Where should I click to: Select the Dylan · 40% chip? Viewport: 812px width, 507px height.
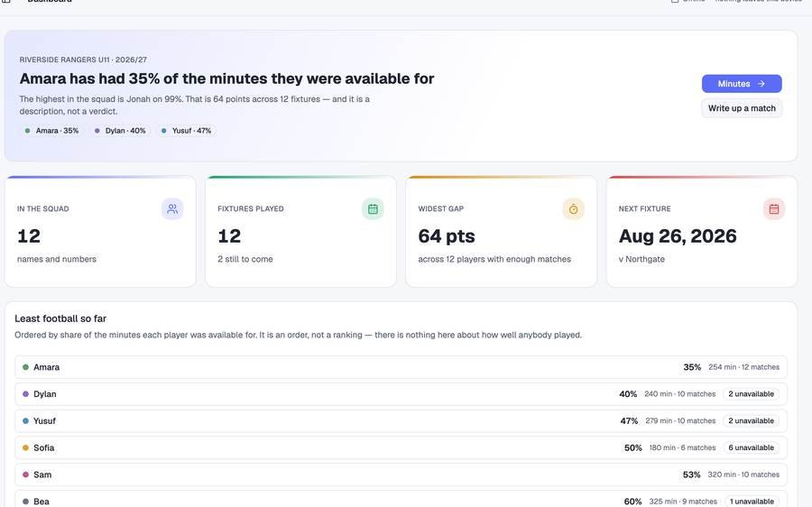pos(120,131)
